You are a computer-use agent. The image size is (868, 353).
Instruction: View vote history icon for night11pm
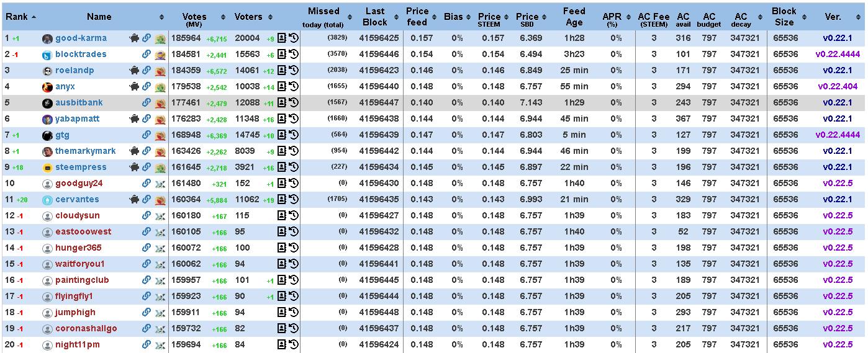(294, 344)
